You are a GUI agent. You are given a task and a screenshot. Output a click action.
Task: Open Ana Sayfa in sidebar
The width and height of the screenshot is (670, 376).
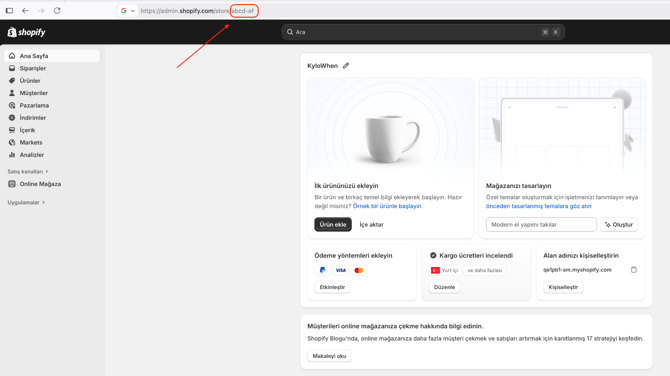coord(52,56)
